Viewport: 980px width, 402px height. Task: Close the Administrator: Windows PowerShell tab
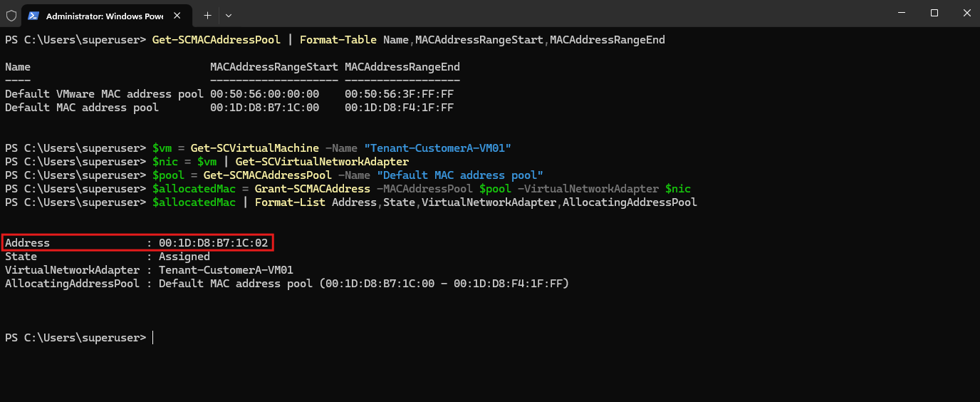(x=178, y=15)
